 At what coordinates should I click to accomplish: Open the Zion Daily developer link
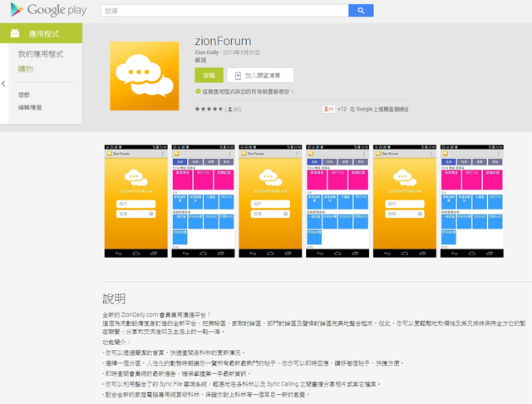click(207, 52)
